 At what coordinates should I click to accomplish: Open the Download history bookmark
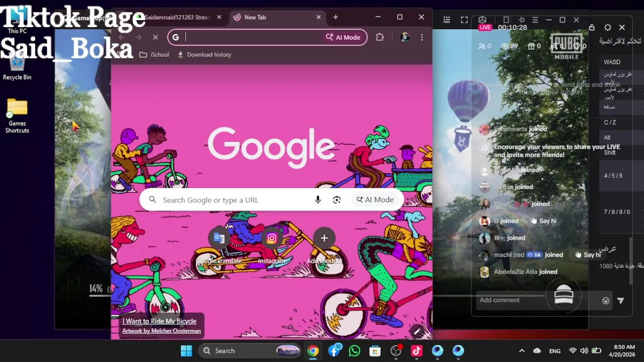tap(204, 54)
